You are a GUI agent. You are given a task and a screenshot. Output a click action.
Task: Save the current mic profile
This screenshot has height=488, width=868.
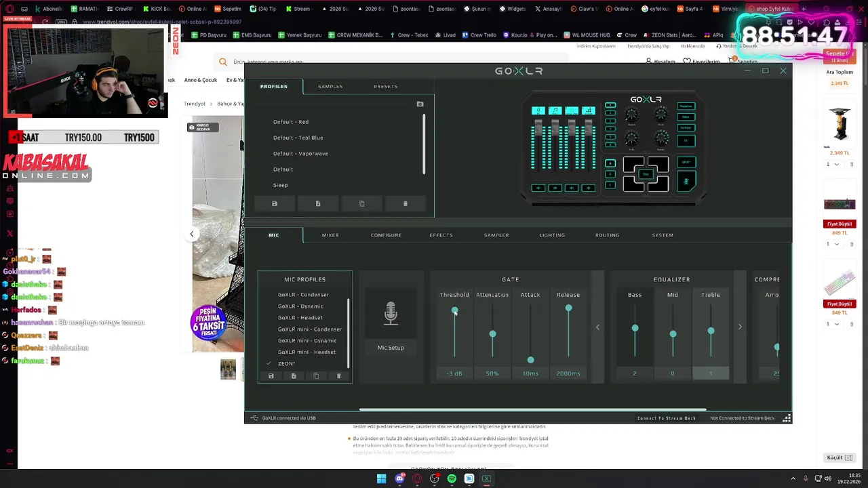pos(271,375)
